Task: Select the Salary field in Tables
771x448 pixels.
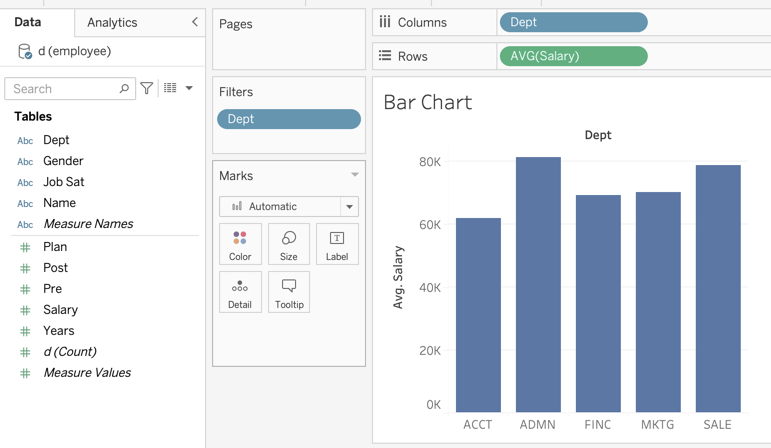Action: [x=60, y=310]
